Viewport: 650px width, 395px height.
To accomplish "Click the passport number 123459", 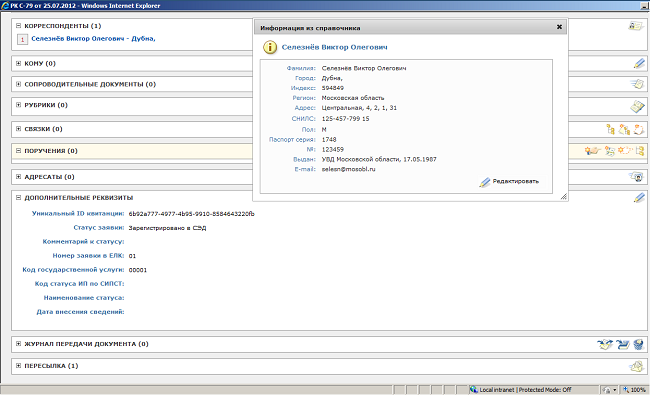I will (x=332, y=149).
